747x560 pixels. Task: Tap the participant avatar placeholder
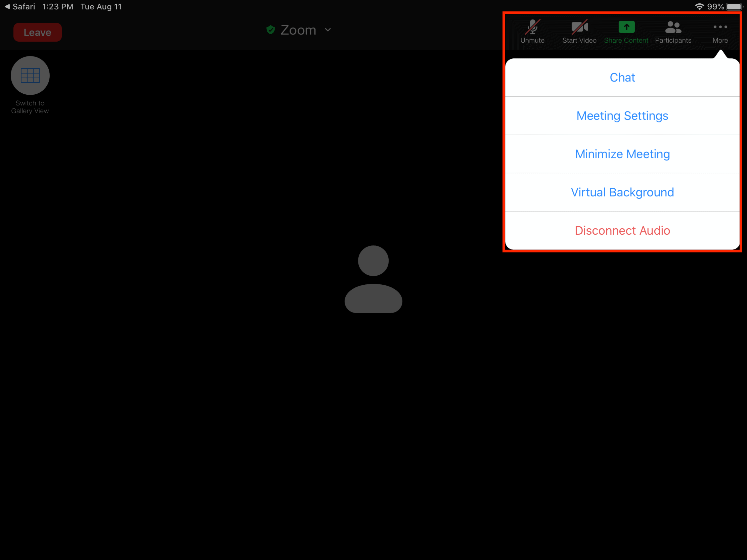(x=373, y=279)
